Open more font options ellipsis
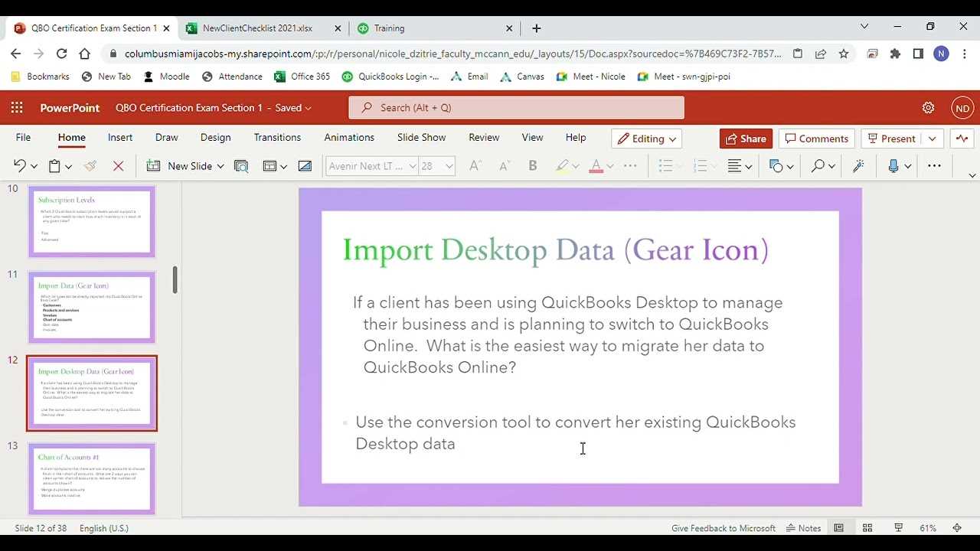This screenshot has height=551, width=980. 630,166
